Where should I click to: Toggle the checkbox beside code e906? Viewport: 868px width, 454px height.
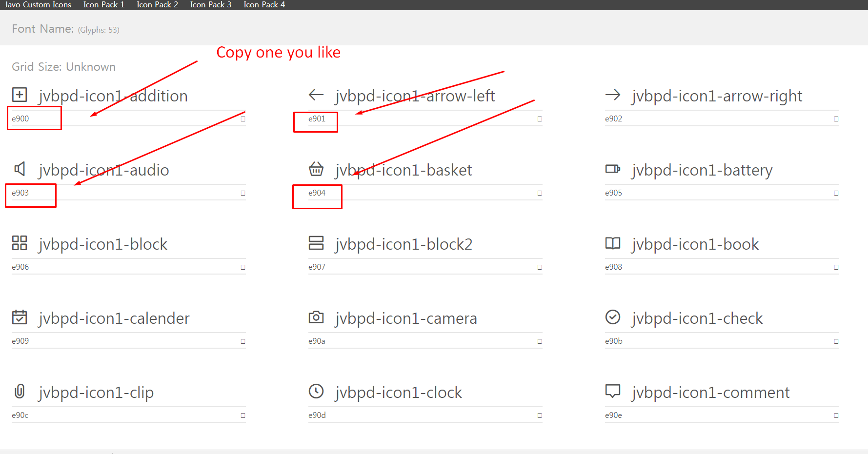point(242,266)
